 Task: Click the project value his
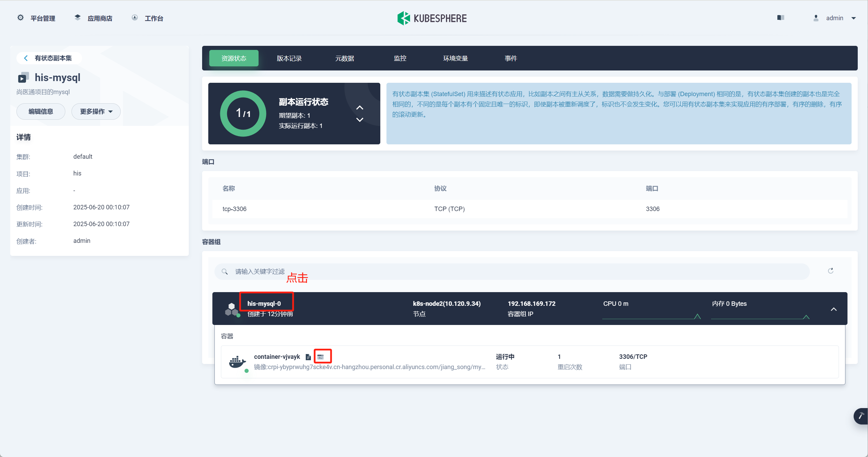click(x=77, y=173)
